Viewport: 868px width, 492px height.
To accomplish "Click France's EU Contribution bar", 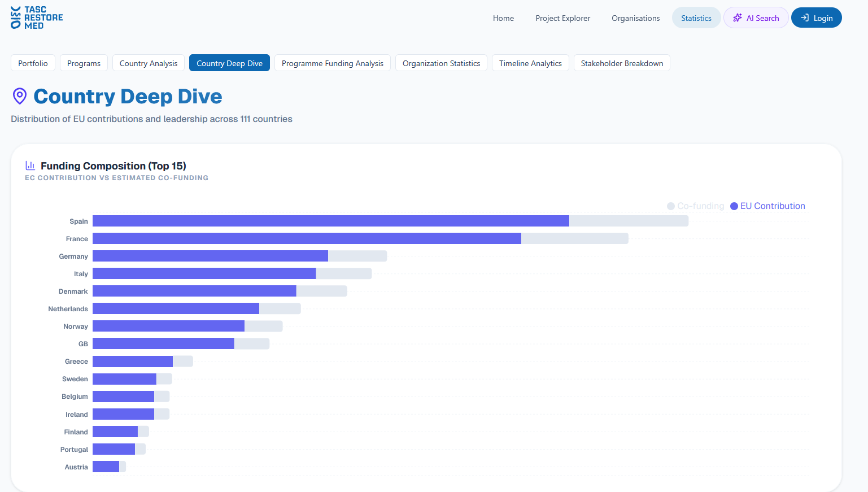I will (x=307, y=238).
